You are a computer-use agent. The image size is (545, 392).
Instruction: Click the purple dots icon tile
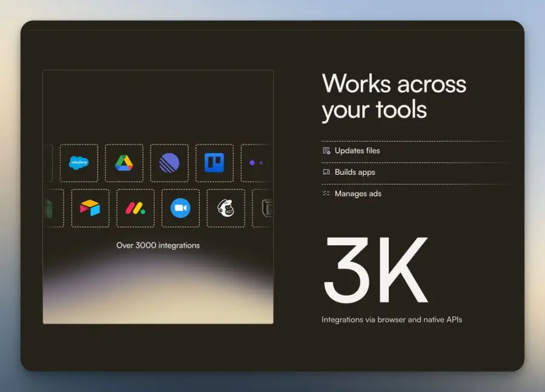coord(256,163)
